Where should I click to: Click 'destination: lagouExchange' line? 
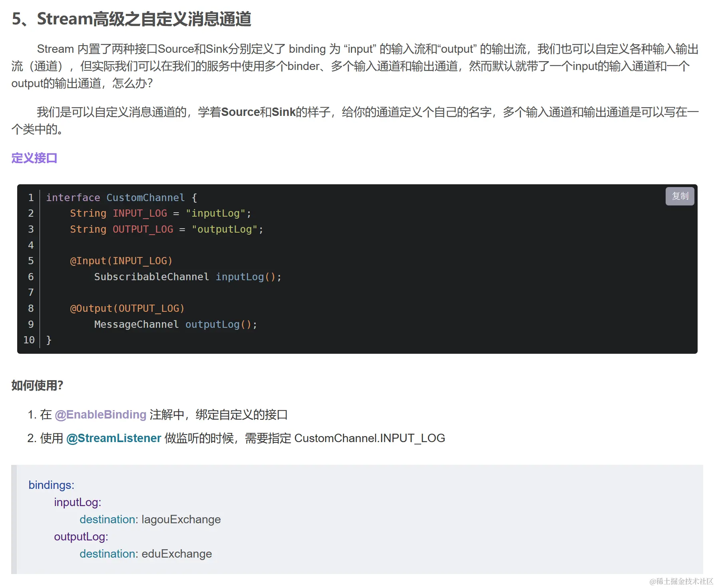pos(150,519)
